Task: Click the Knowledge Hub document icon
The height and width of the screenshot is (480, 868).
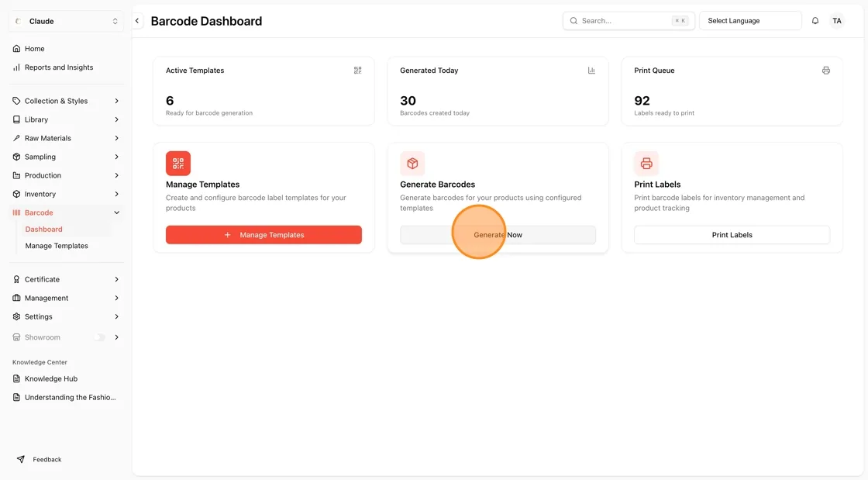Action: click(x=16, y=378)
